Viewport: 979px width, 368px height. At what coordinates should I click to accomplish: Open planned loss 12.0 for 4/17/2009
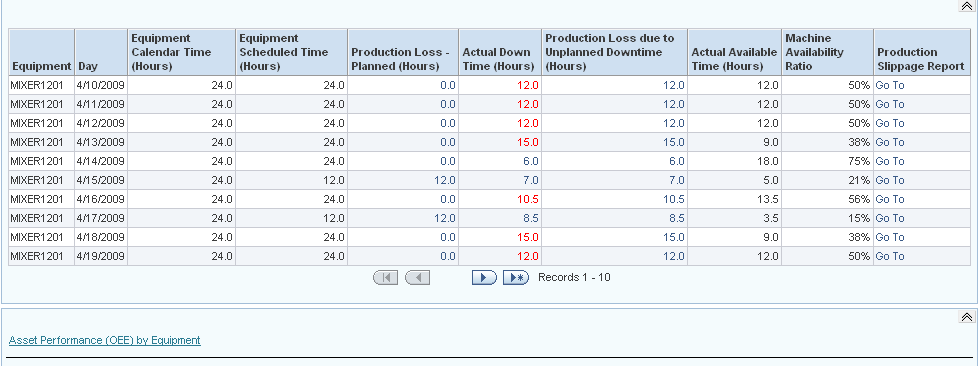tap(445, 219)
